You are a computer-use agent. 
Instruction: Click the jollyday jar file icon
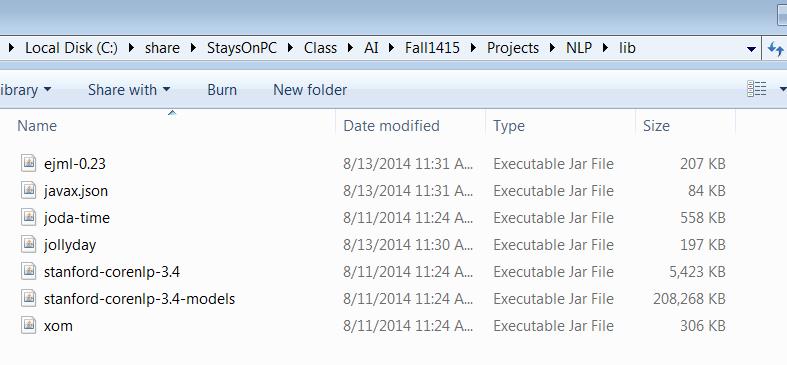[29, 245]
